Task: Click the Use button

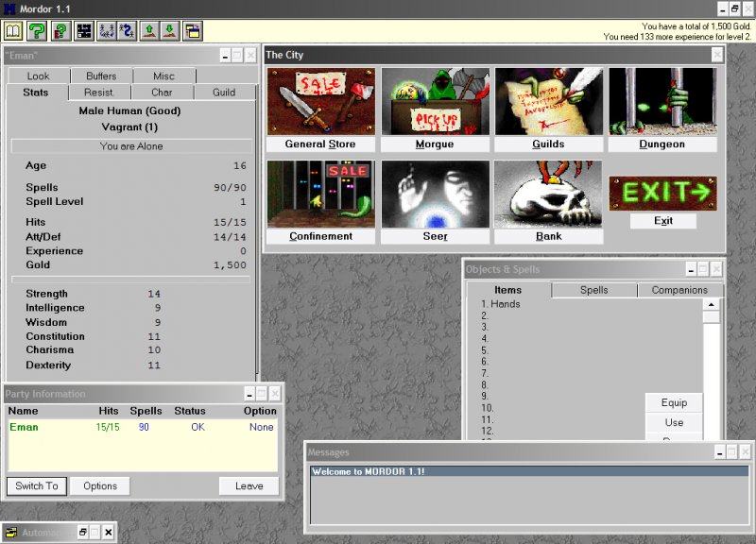Action: pyautogui.click(x=674, y=422)
